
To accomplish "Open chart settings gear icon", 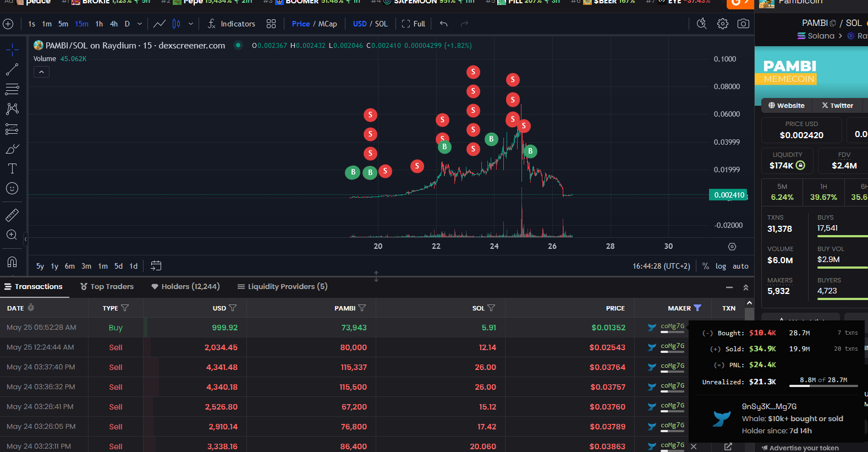I will point(723,24).
